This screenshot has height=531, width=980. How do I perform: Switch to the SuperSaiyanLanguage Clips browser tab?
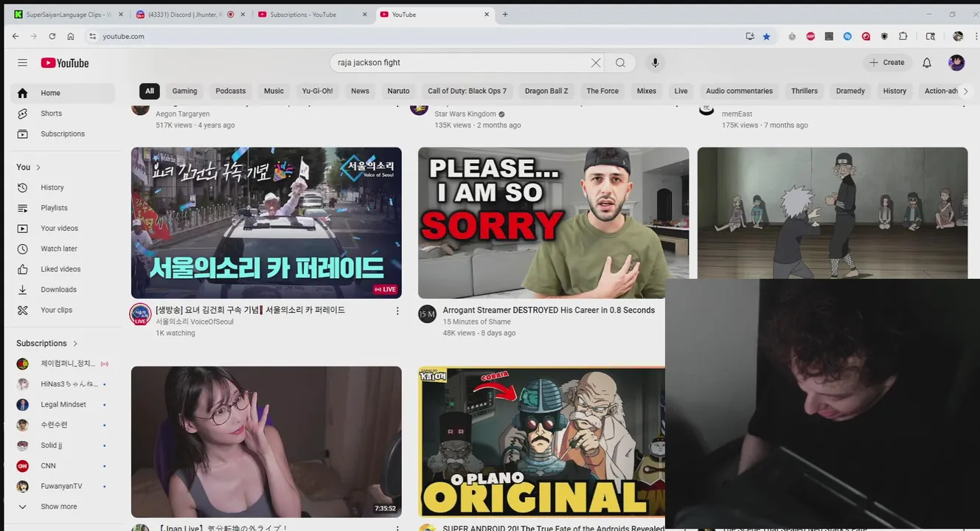[x=69, y=14]
